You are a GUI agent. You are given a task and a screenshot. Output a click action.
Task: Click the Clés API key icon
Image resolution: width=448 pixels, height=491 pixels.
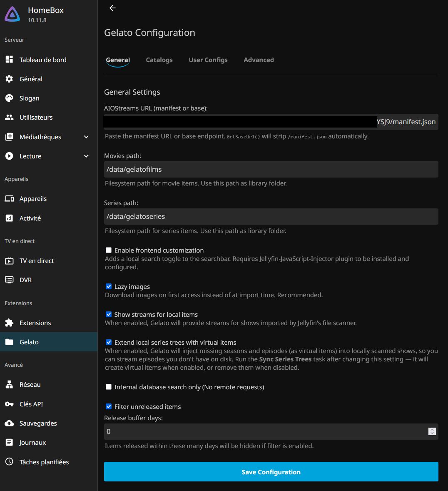pyautogui.click(x=10, y=404)
